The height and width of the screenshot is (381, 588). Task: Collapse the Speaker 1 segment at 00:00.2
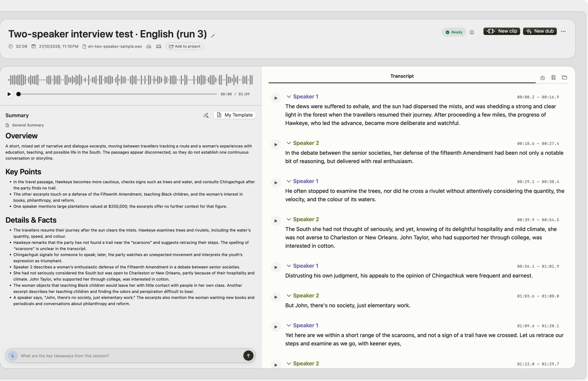[289, 97]
